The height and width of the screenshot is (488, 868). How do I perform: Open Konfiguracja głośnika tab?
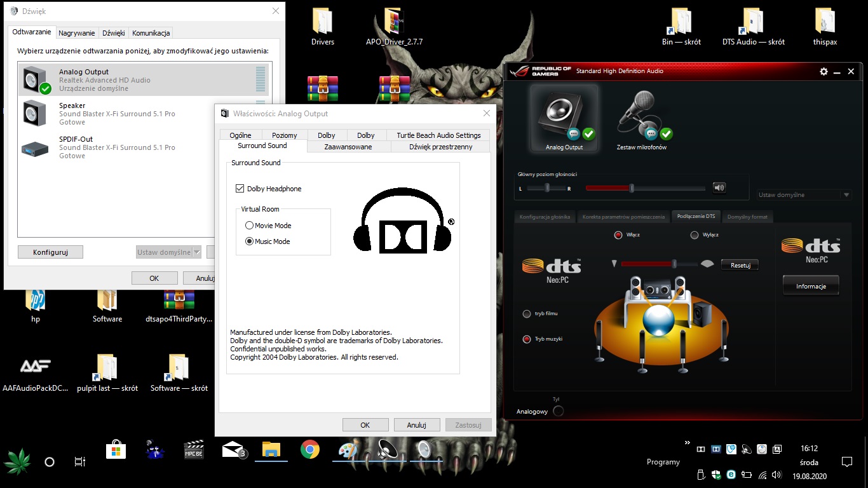point(545,217)
